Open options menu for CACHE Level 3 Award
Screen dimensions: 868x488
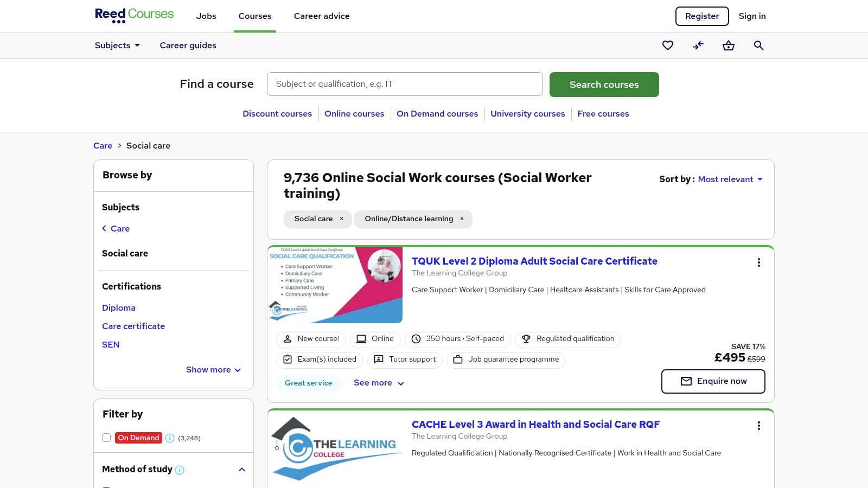coord(758,426)
